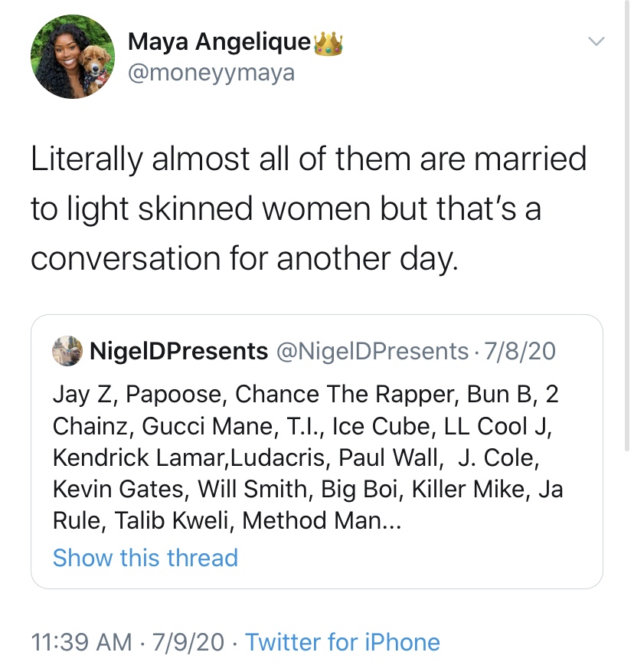634x672 pixels.
Task: Open the Show this thread link
Action: (145, 557)
